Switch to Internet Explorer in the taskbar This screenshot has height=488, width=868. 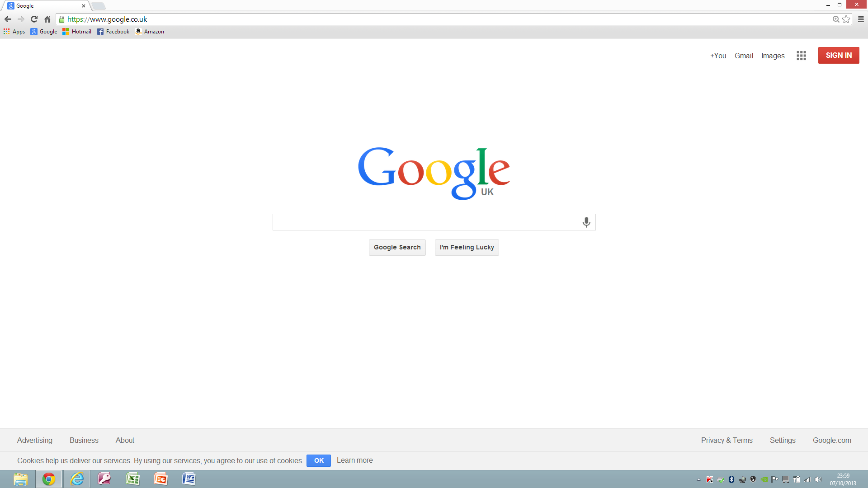pos(77,479)
